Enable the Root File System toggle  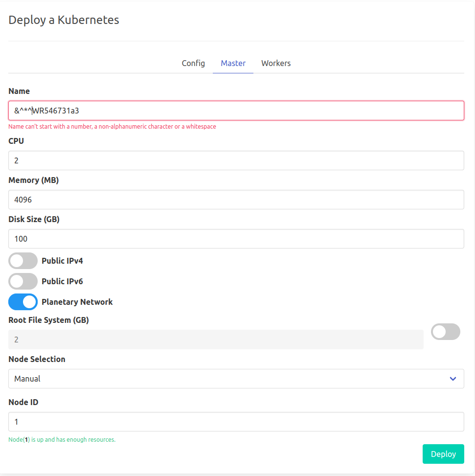point(445,332)
